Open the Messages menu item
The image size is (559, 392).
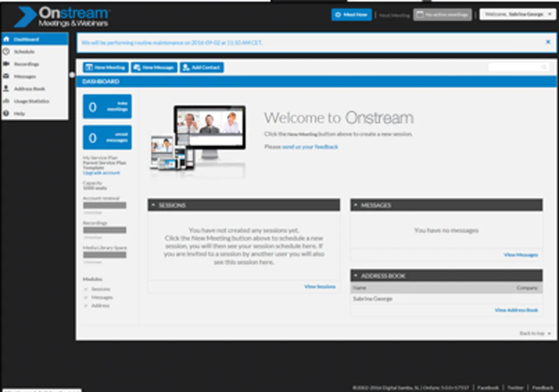coord(34,76)
